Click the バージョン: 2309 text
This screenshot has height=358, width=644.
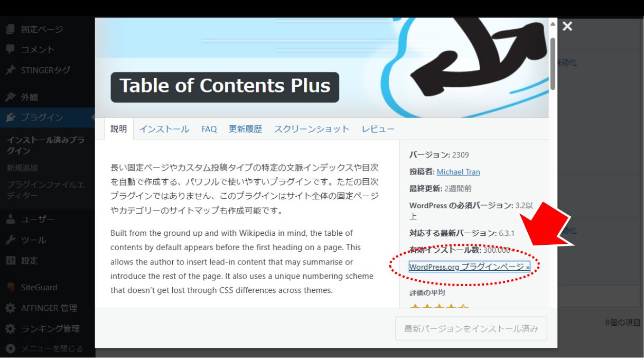tap(439, 155)
